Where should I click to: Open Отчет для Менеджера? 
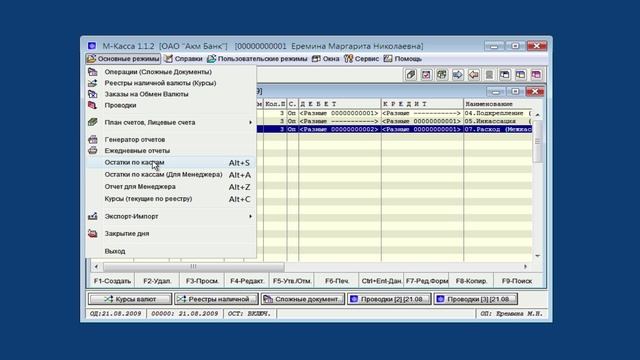tap(171, 187)
